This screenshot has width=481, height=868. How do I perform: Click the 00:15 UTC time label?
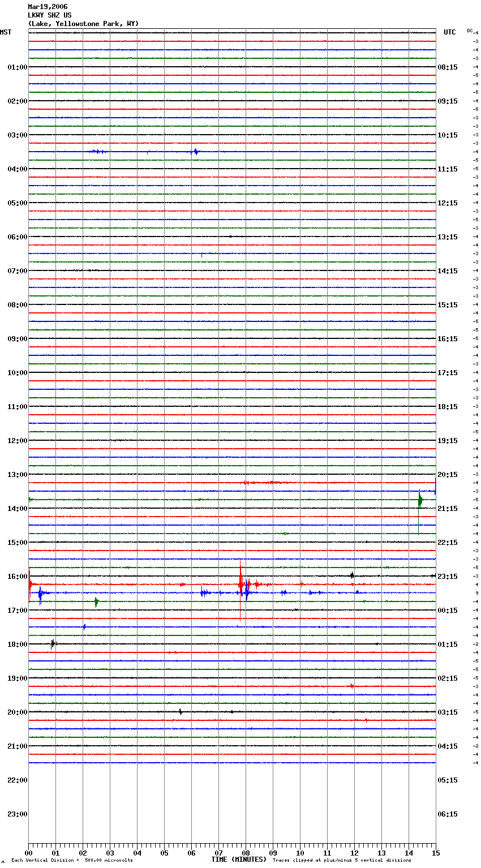pos(448,611)
